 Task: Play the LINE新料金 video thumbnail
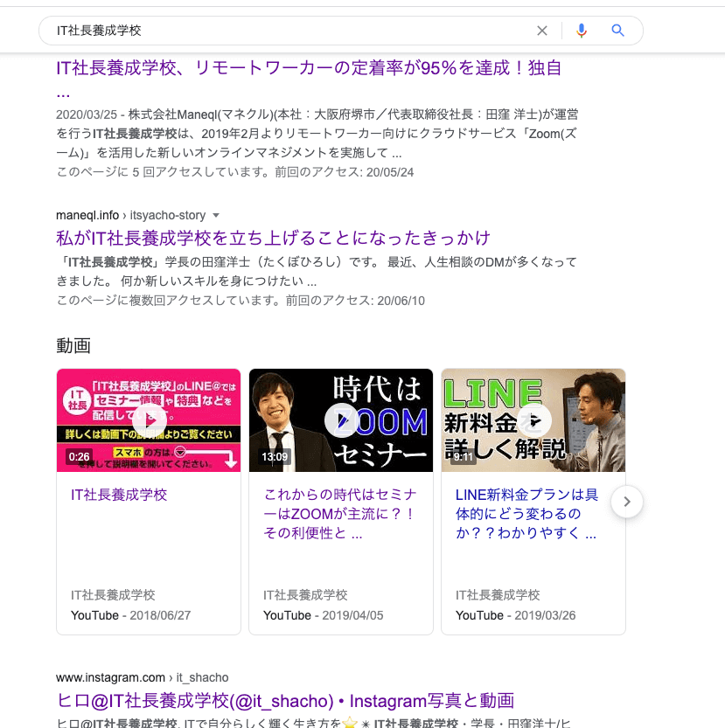533,420
